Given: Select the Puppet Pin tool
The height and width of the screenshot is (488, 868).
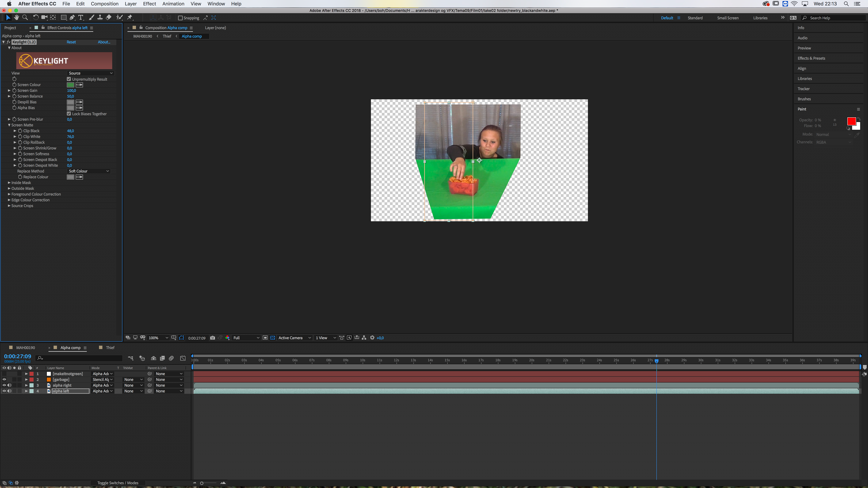Looking at the screenshot, I should 130,18.
